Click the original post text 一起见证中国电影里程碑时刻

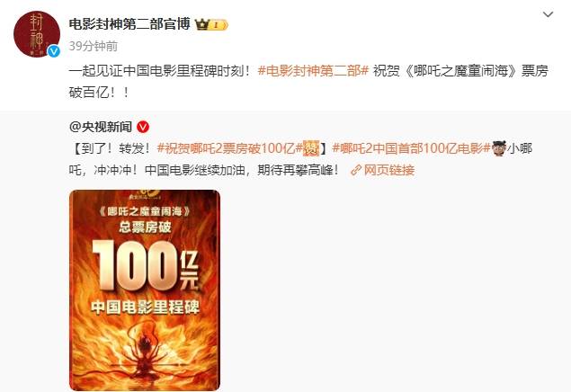159,71
